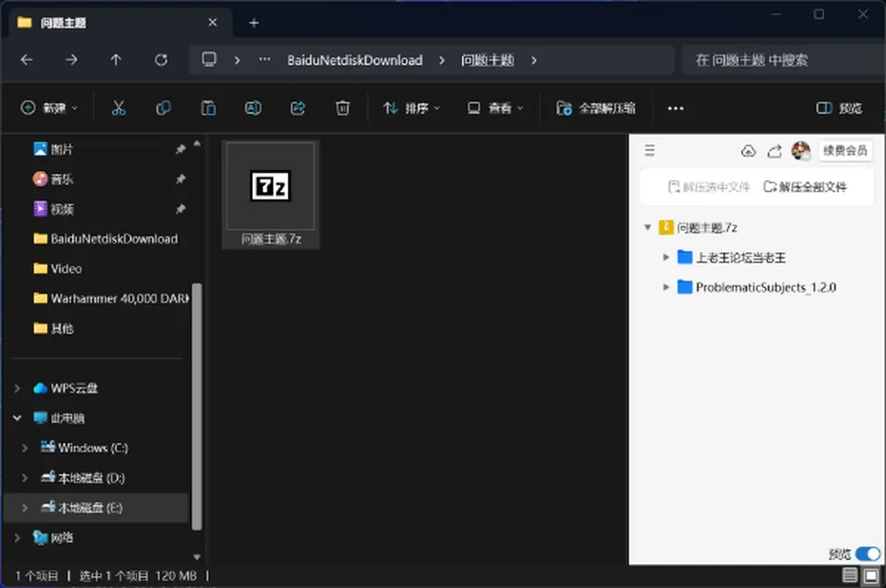Click the 全部解压缩 button
The image size is (886, 588).
(x=595, y=108)
